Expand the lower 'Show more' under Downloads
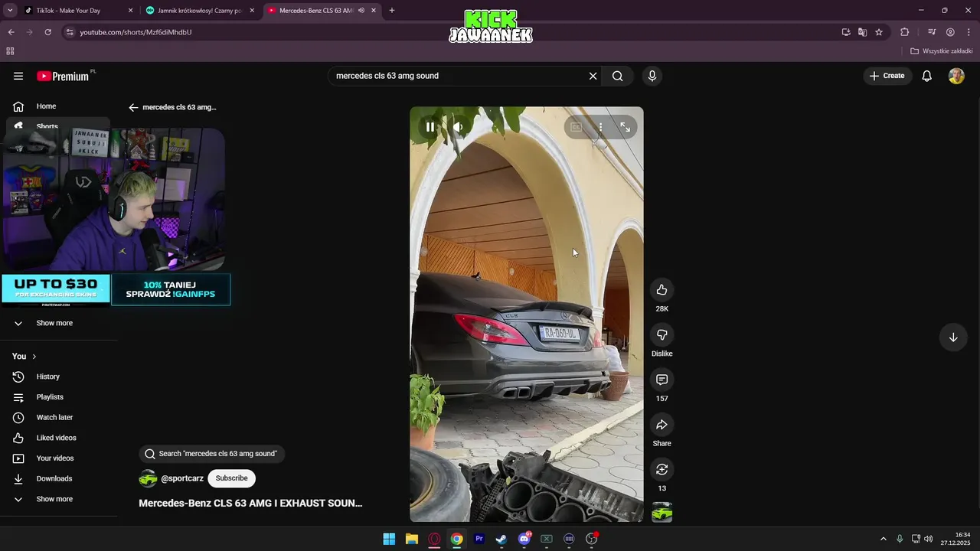 (x=60, y=499)
